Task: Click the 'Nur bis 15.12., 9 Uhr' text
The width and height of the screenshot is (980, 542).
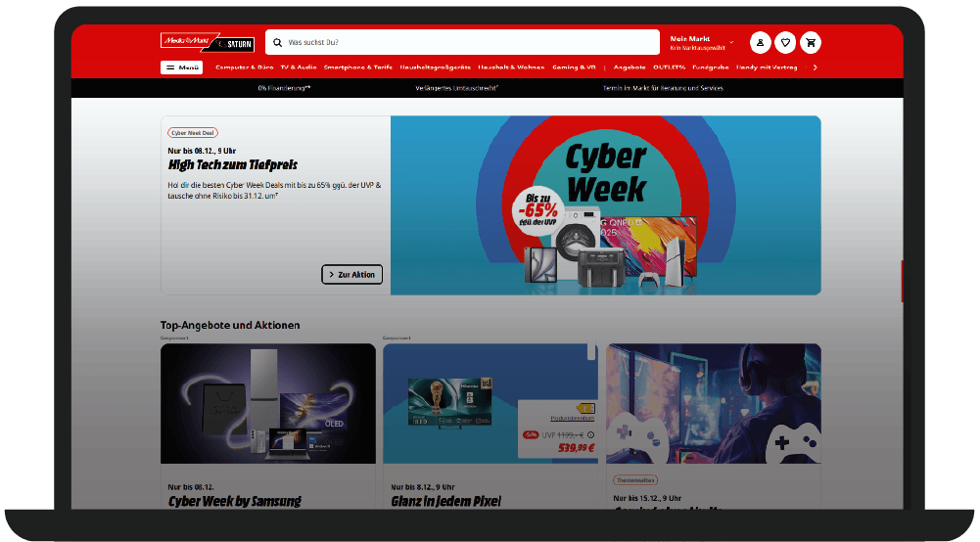Action: coord(647,498)
